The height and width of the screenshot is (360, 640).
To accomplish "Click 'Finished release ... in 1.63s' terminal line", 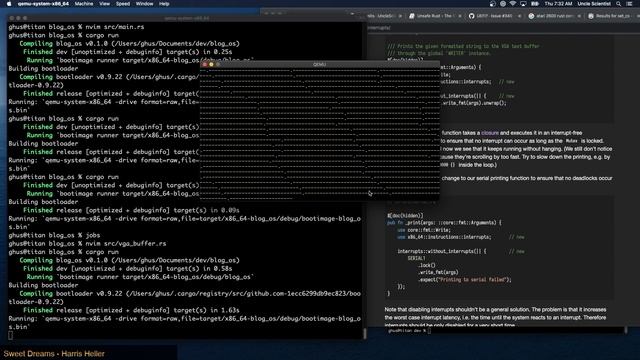I will 131,310.
